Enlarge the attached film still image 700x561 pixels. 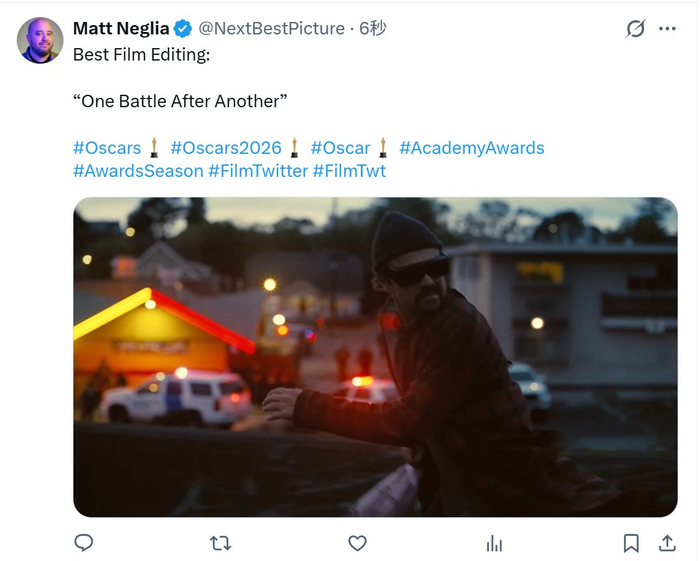375,357
